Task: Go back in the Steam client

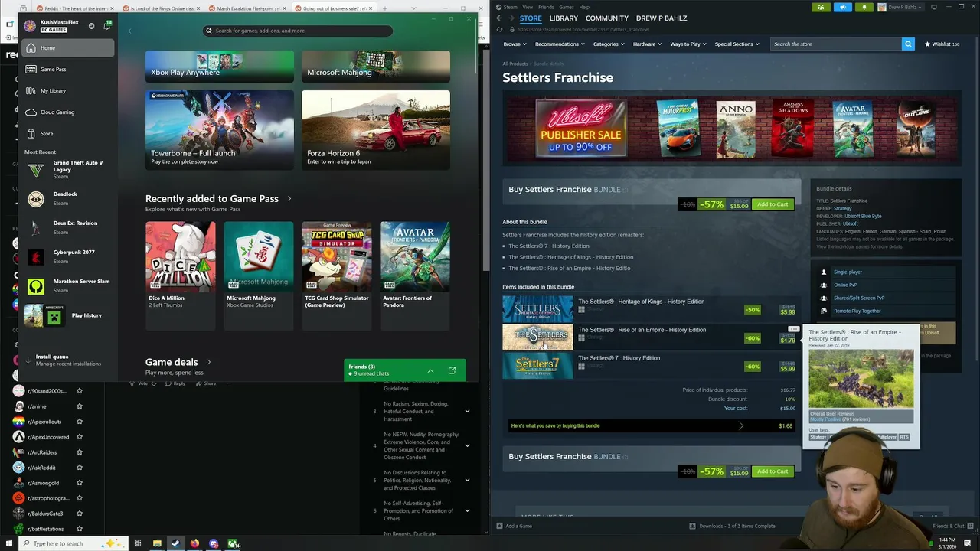Action: coord(499,18)
